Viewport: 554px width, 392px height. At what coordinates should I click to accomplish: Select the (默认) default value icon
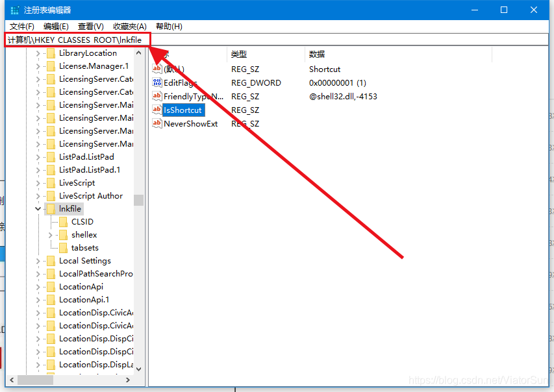pyautogui.click(x=157, y=69)
